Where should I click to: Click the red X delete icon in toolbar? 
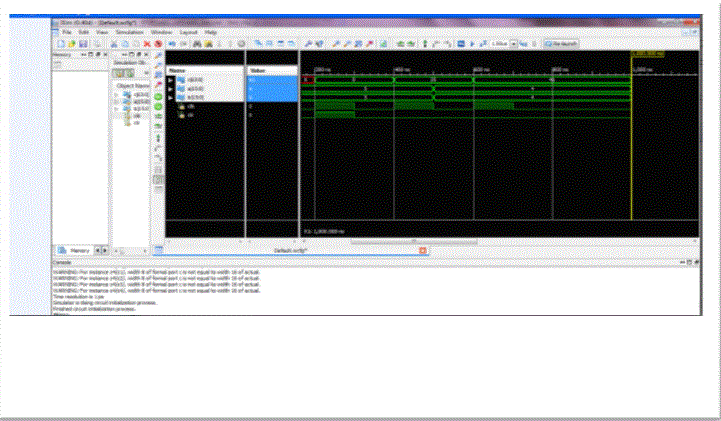[148, 44]
